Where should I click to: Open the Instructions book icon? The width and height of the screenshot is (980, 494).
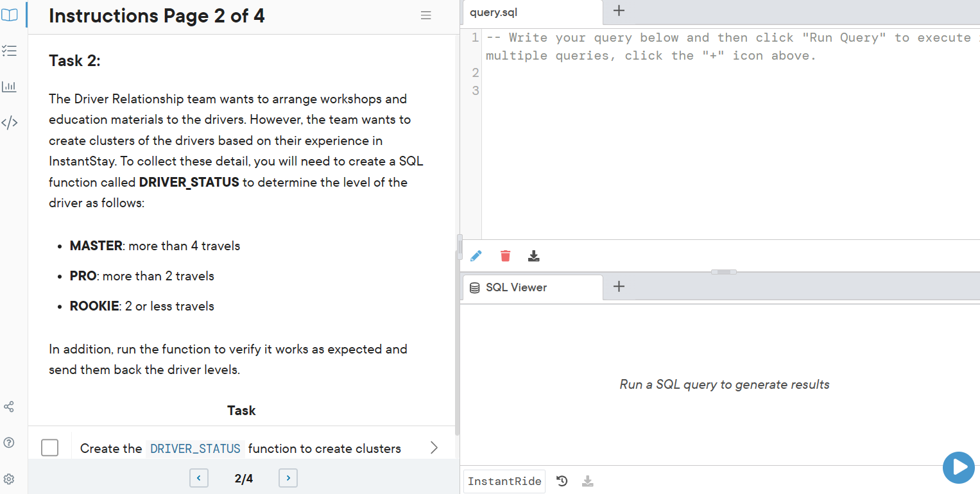click(x=9, y=15)
